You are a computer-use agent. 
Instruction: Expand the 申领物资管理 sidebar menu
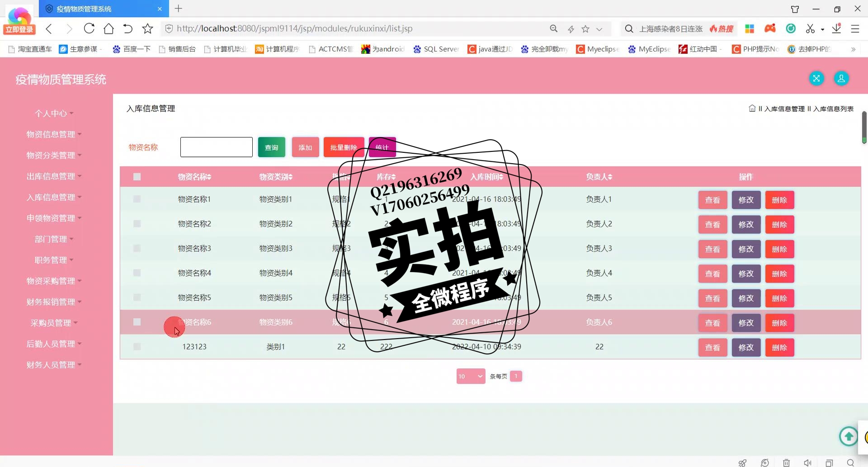coord(54,218)
